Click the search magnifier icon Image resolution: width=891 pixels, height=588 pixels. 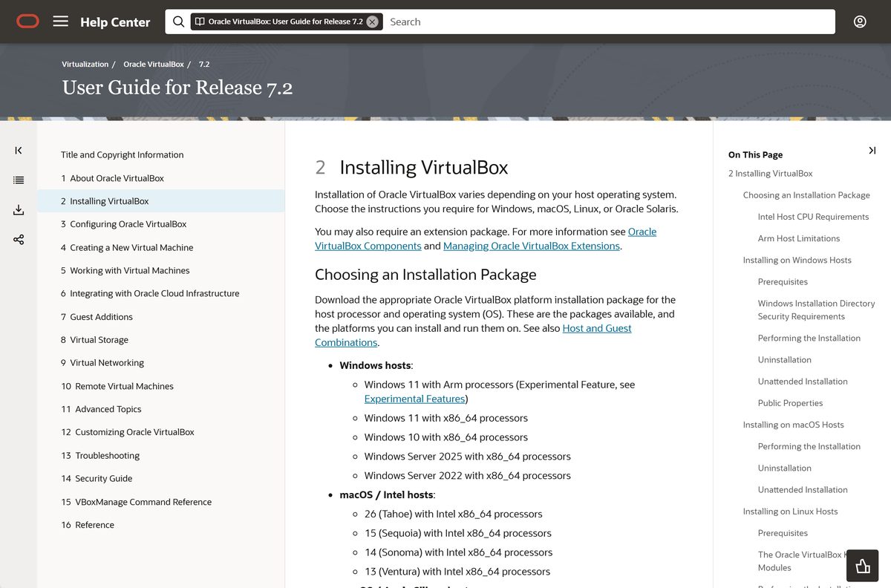pos(178,22)
